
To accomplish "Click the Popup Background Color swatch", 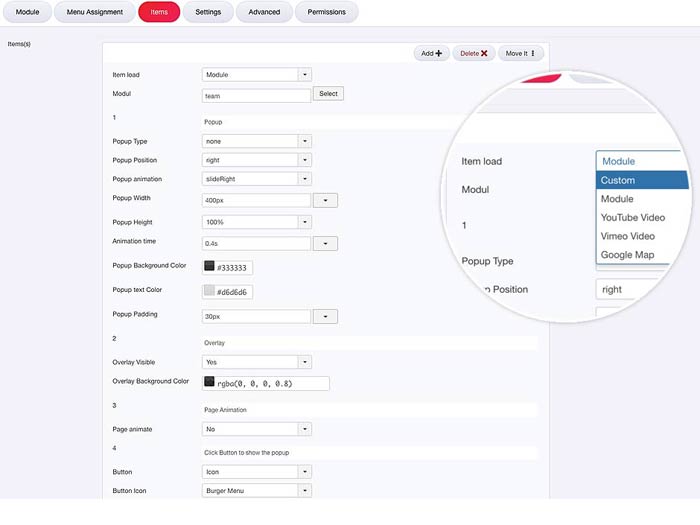I will 209,267.
